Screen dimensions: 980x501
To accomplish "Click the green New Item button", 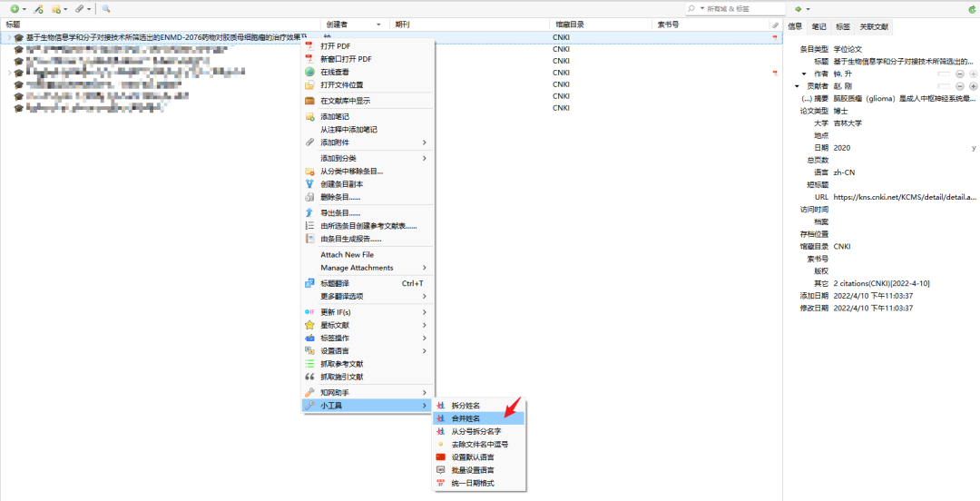I will coord(15,9).
